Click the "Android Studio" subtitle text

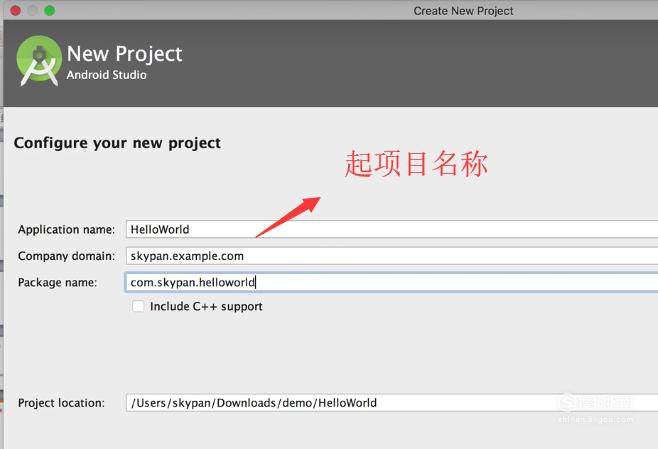click(107, 75)
